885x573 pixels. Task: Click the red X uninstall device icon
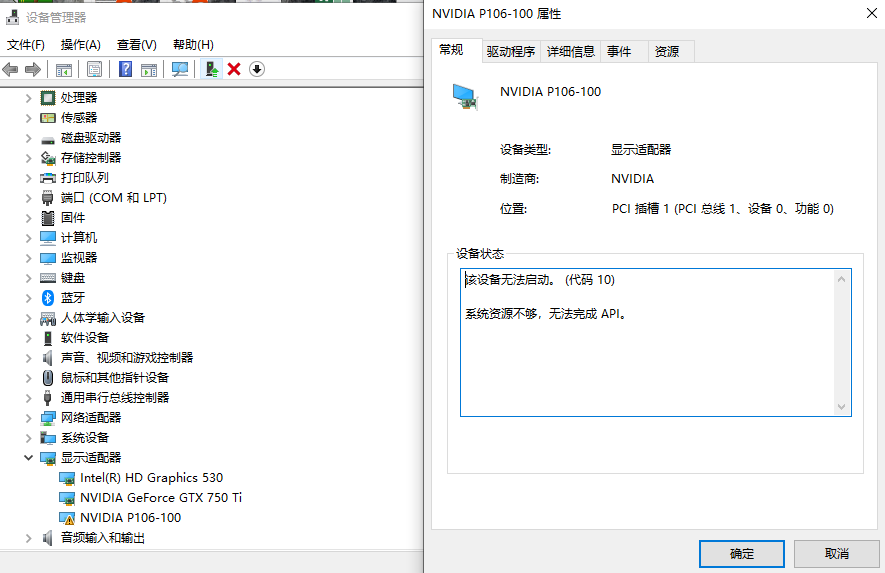tap(234, 69)
